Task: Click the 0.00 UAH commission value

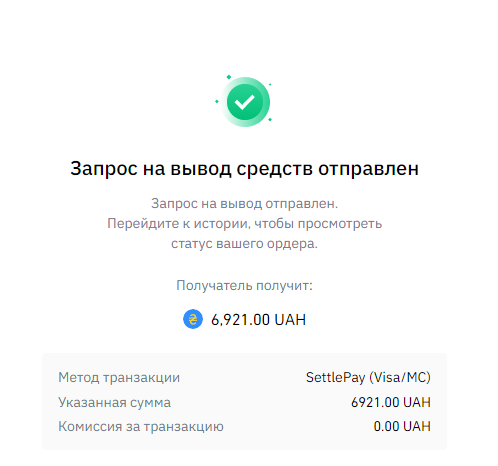Action: click(402, 427)
